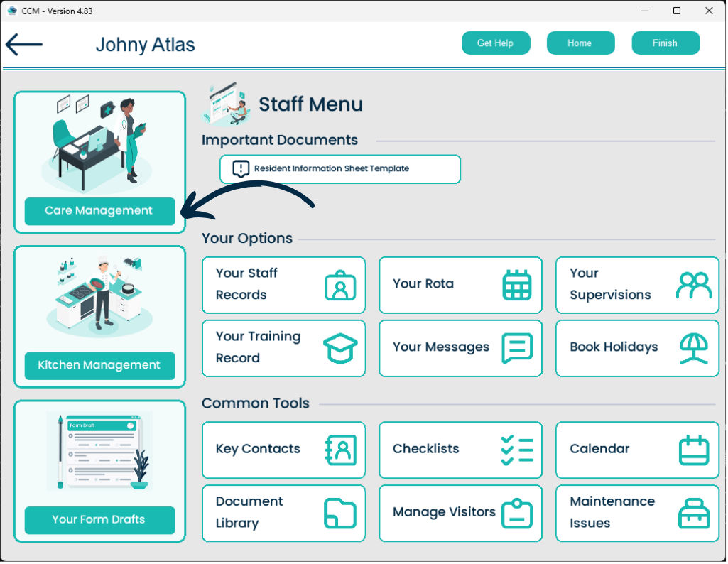The height and width of the screenshot is (564, 728).
Task: Click the Manage Visitors ID badge icon
Action: tap(517, 513)
